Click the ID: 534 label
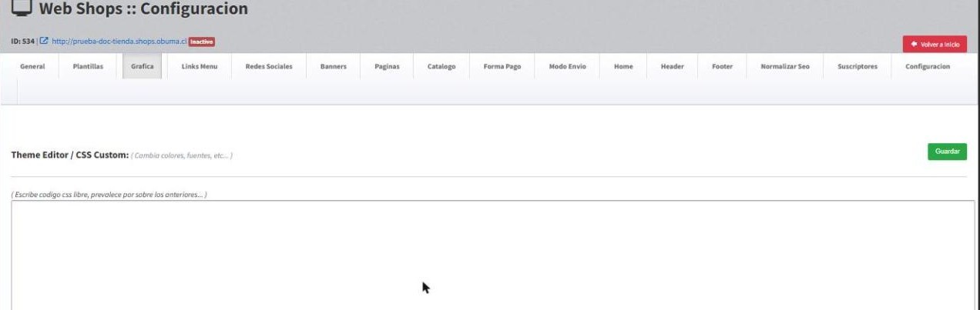The image size is (980, 310). (x=23, y=42)
